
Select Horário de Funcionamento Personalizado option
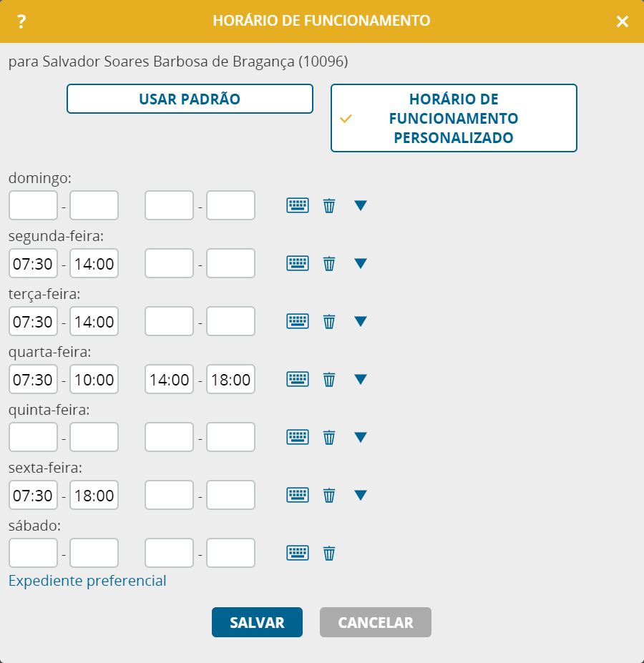[454, 119]
